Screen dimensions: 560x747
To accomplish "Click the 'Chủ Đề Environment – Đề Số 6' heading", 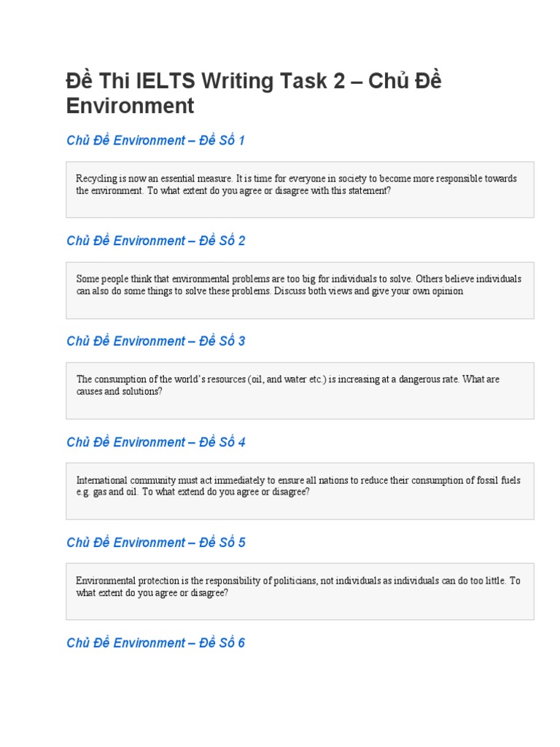I will pos(155,643).
